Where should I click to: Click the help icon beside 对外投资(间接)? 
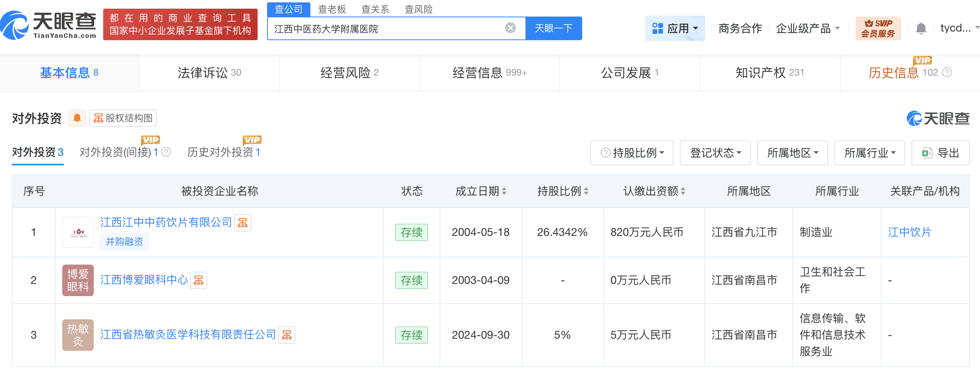click(167, 152)
